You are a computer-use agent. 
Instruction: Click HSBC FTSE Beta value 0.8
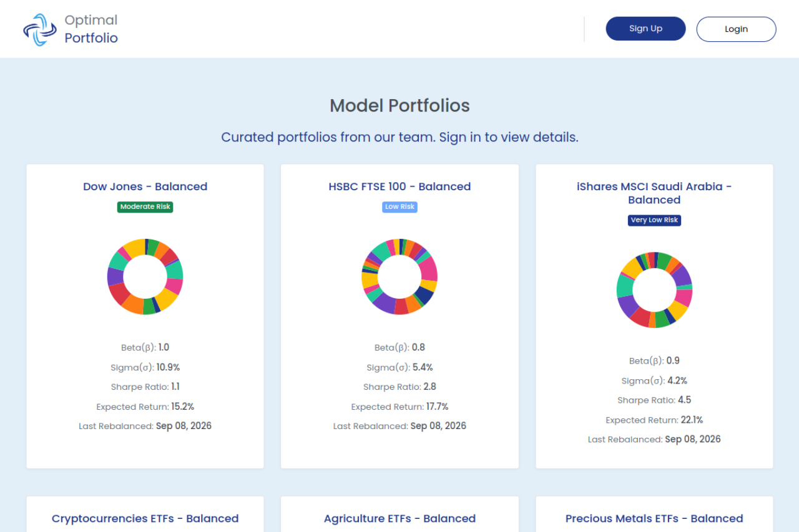click(x=418, y=347)
